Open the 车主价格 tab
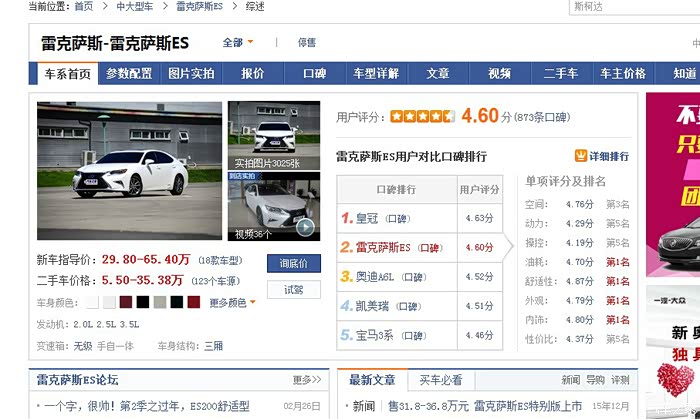The image size is (700, 419). tap(623, 74)
